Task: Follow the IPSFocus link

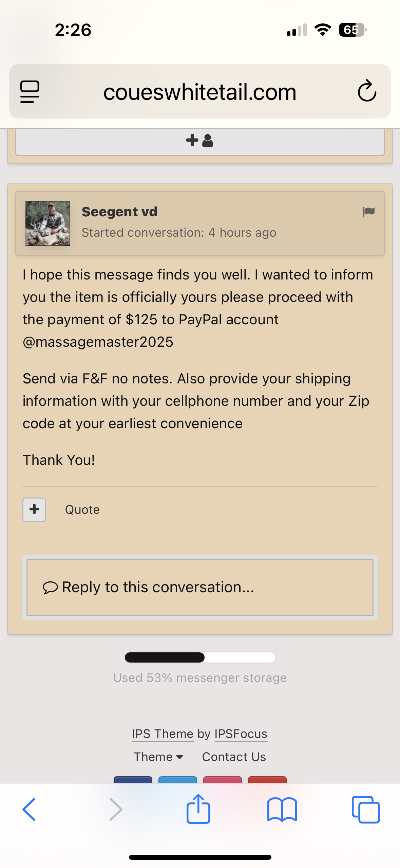Action: pyautogui.click(x=241, y=734)
